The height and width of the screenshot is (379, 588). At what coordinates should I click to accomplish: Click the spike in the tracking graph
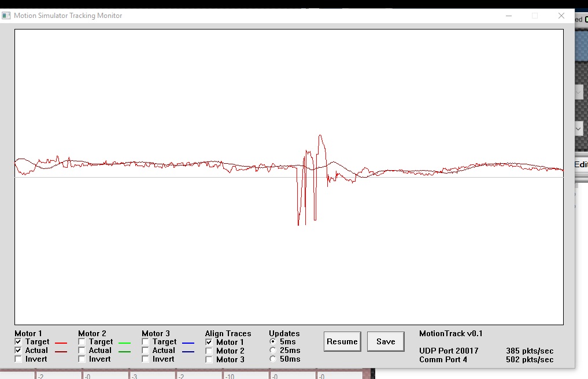(x=321, y=139)
